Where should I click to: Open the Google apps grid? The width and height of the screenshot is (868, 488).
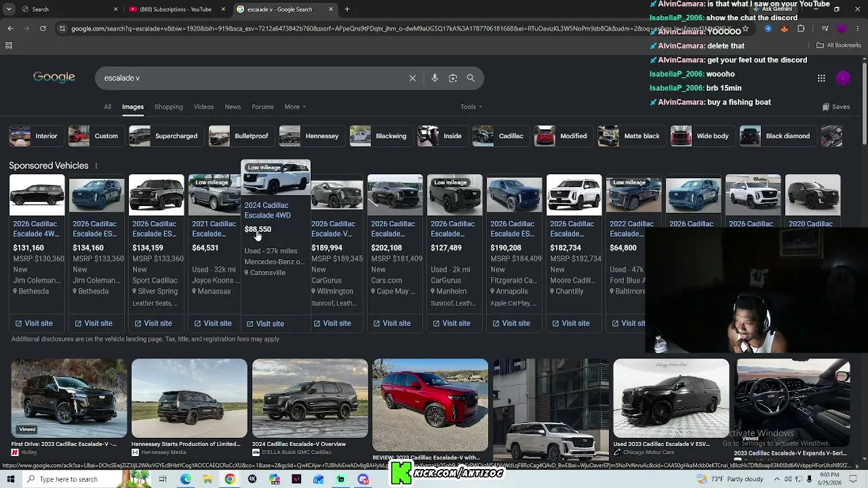pyautogui.click(x=821, y=78)
